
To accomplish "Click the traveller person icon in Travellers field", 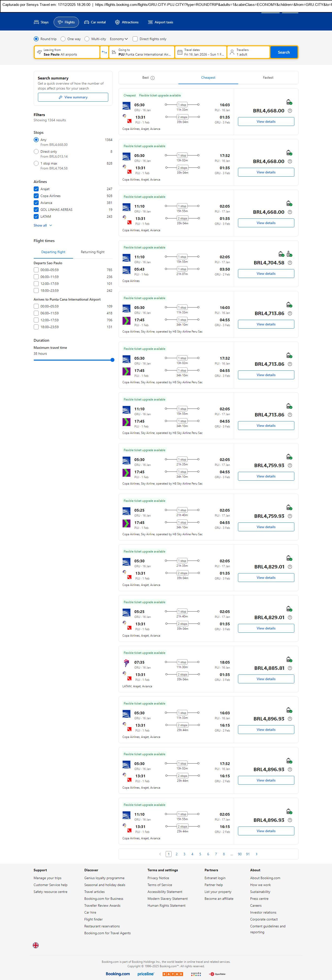I will point(232,52).
